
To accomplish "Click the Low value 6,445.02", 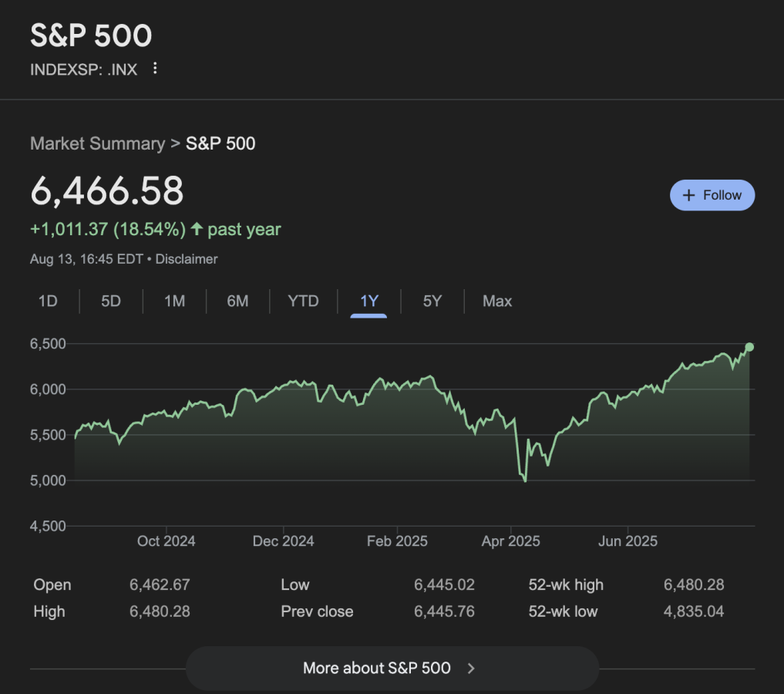I will [x=444, y=585].
